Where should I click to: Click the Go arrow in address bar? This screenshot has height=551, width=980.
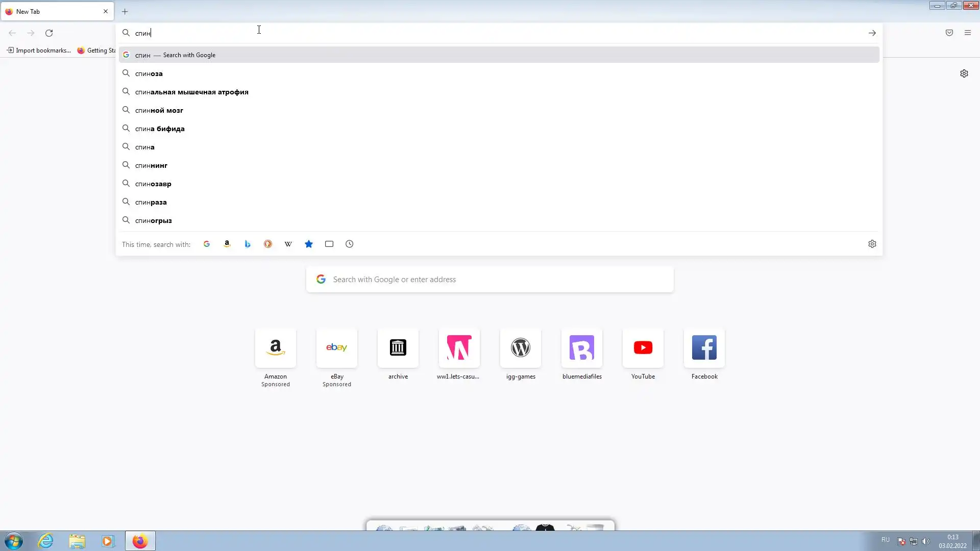click(x=872, y=33)
